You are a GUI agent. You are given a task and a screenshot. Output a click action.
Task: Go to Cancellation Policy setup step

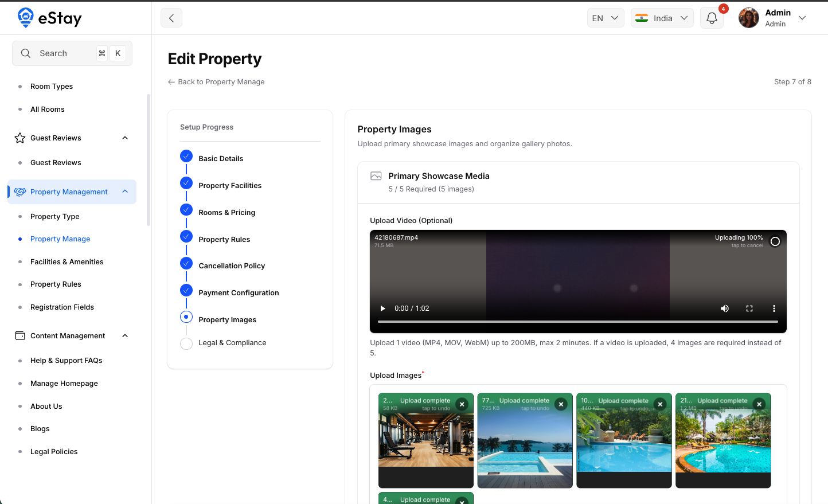232,266
